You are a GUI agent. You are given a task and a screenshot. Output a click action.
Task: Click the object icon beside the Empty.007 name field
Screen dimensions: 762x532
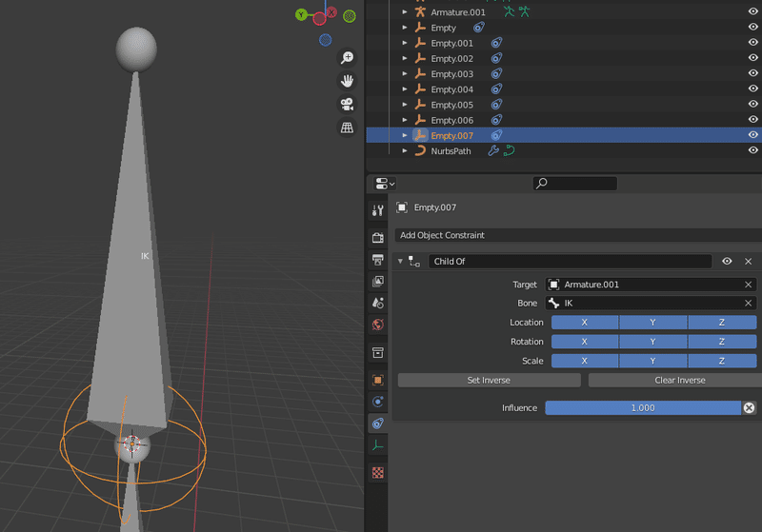click(402, 207)
